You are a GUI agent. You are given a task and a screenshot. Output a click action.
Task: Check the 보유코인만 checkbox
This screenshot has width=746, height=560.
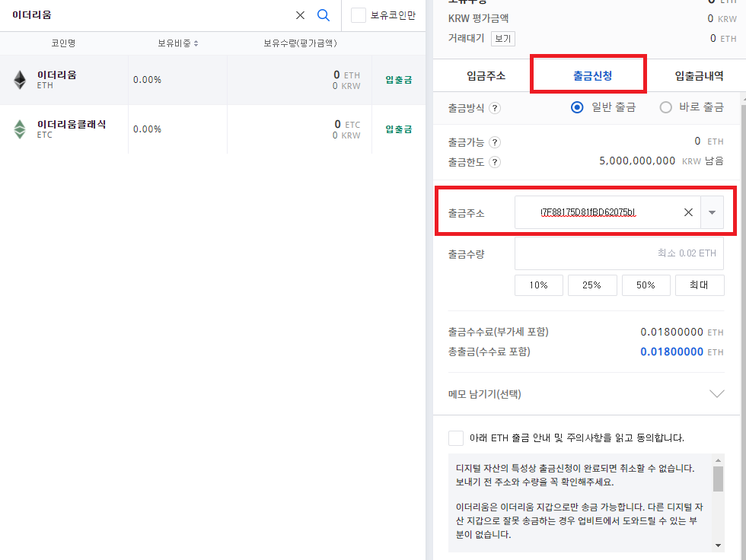pyautogui.click(x=359, y=15)
